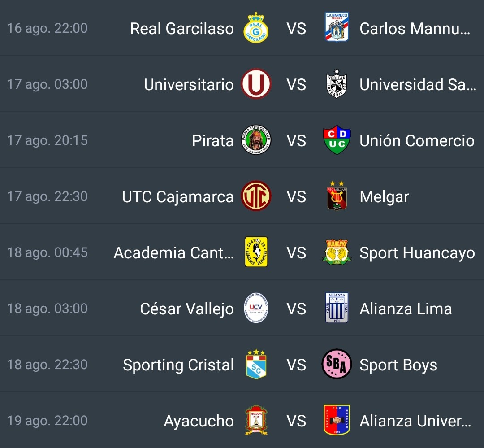The width and height of the screenshot is (484, 448).
Task: Click the Real Garcilaso club crest
Action: point(256,28)
